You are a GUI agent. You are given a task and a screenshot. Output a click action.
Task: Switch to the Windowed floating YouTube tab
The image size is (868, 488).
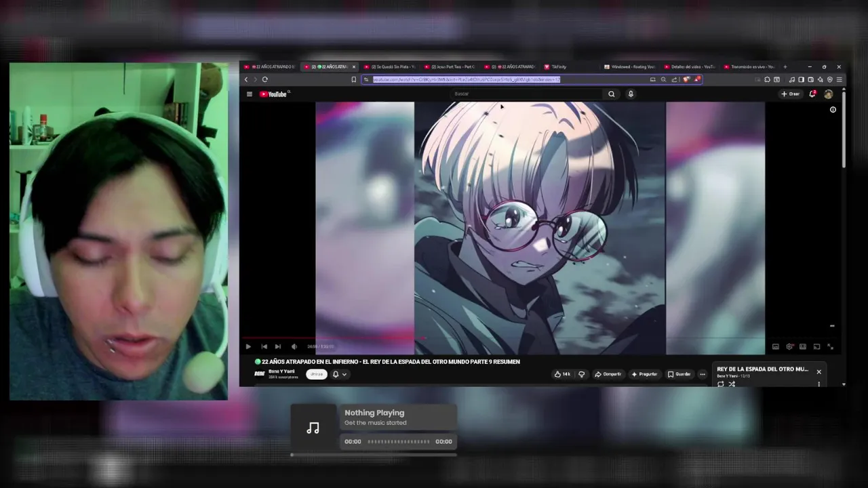(630, 66)
